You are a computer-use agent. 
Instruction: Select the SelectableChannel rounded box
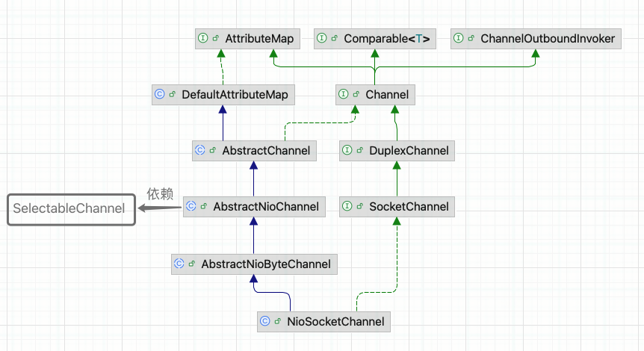click(72, 209)
